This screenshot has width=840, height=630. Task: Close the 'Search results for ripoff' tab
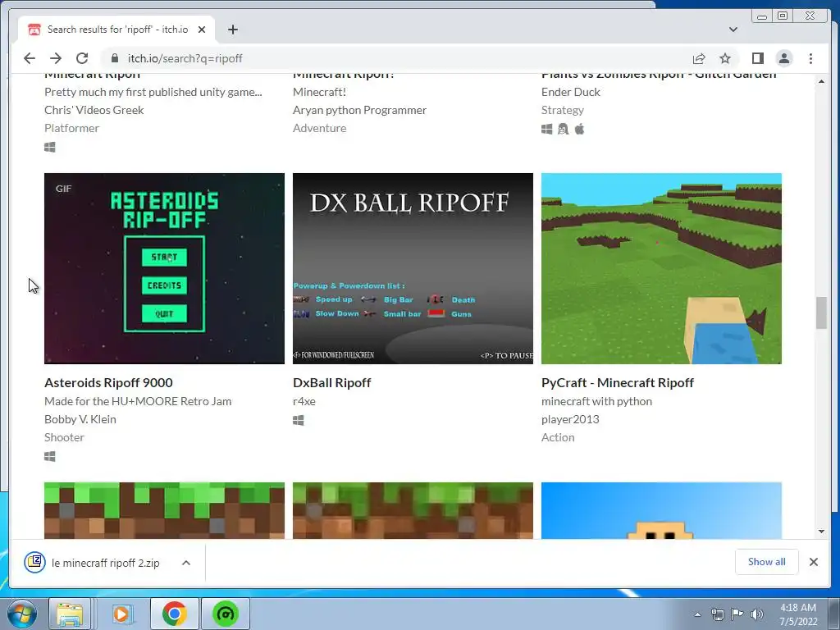[x=202, y=30]
